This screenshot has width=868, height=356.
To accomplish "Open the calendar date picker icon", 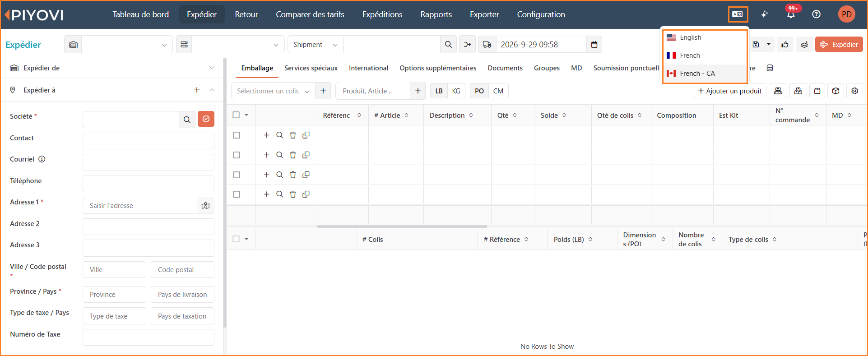I will tap(594, 44).
